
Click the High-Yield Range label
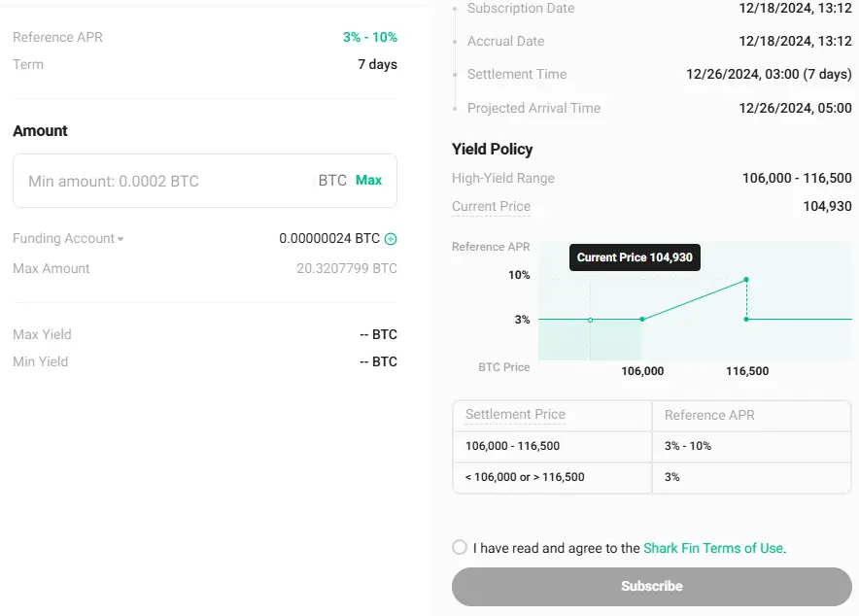click(503, 178)
